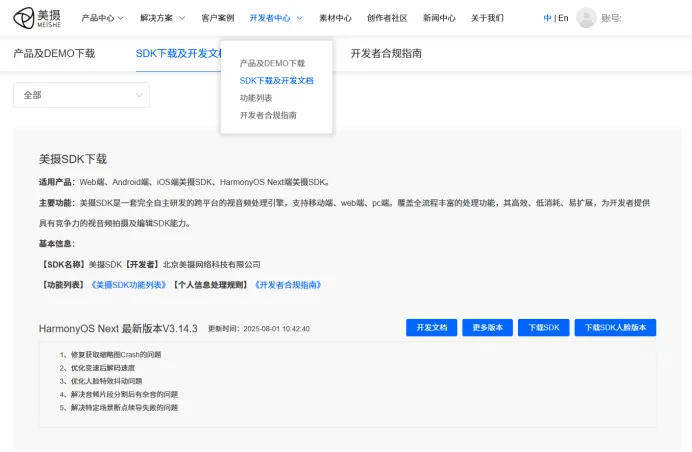The image size is (692, 452).
Task: Select the 产品及DEMO下载 tab
Action: point(54,53)
